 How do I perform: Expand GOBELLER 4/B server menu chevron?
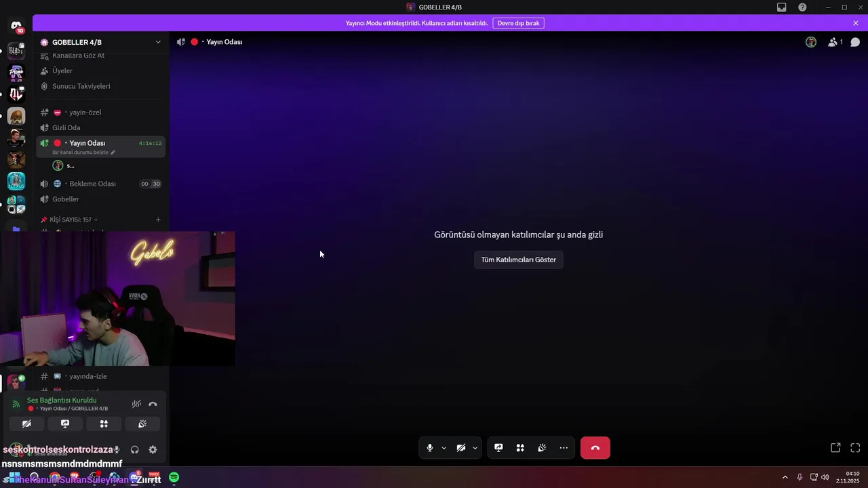158,42
